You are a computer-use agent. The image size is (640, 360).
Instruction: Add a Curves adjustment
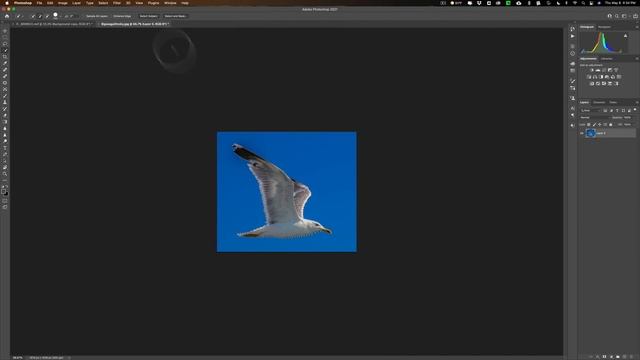(x=604, y=70)
